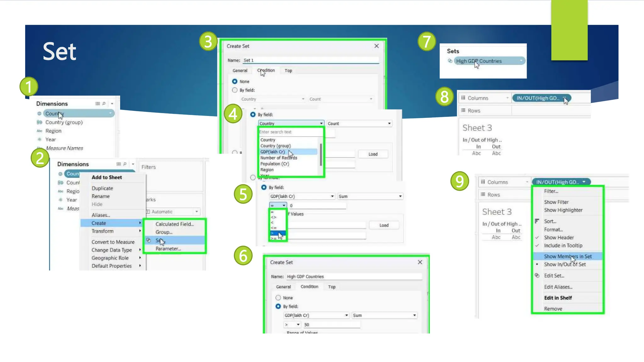The height and width of the screenshot is (362, 644).
Task: Click the Name field containing High GDP Countries
Action: click(x=353, y=277)
